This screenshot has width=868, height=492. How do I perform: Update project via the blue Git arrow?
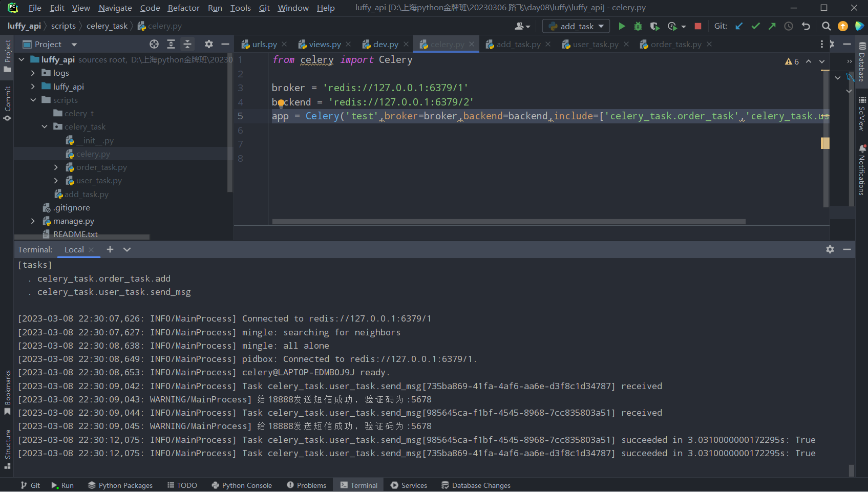coord(739,26)
